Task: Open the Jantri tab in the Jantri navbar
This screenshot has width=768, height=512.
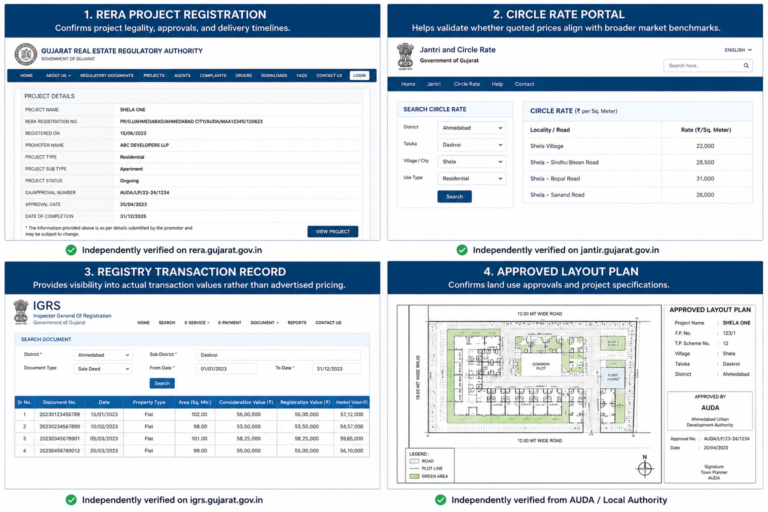Action: tap(434, 84)
